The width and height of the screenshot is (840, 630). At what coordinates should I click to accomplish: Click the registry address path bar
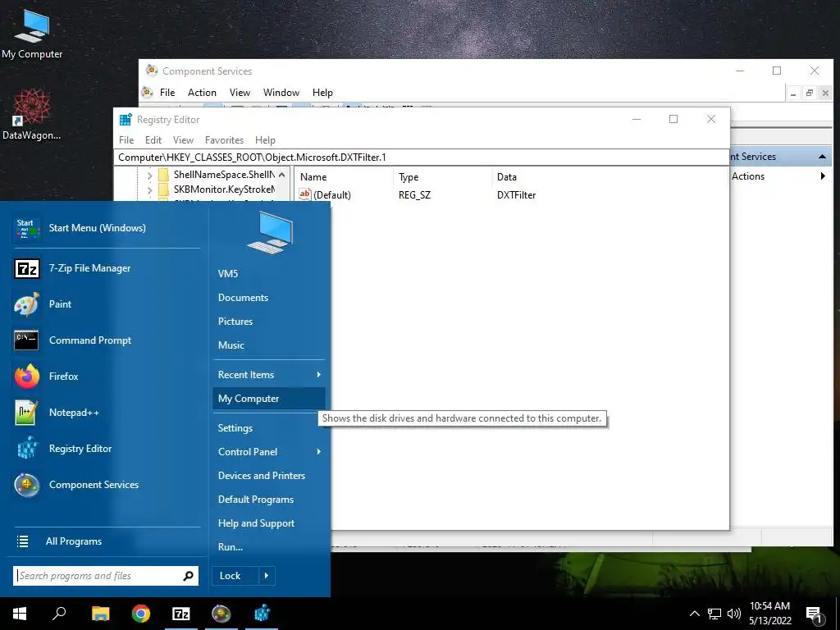422,157
